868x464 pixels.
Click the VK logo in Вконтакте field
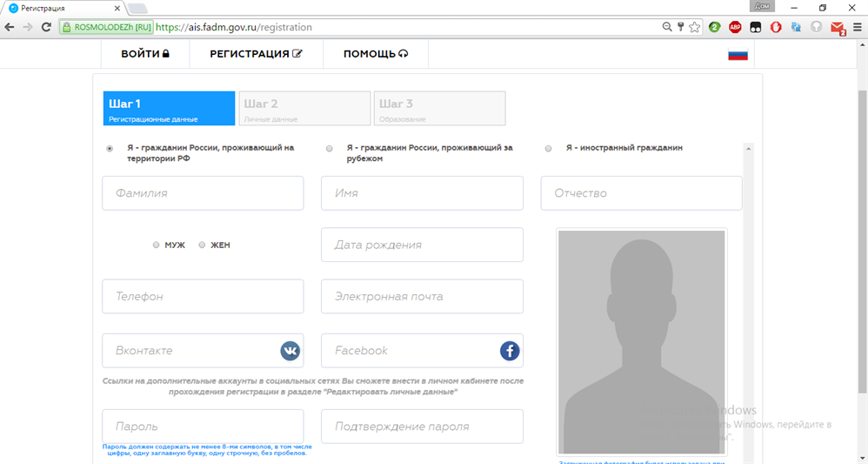point(290,351)
